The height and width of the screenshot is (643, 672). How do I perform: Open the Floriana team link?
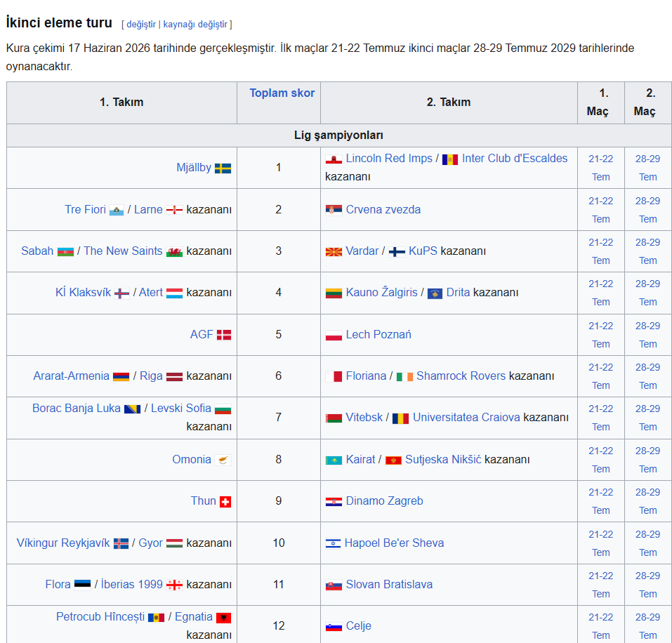[x=366, y=376]
